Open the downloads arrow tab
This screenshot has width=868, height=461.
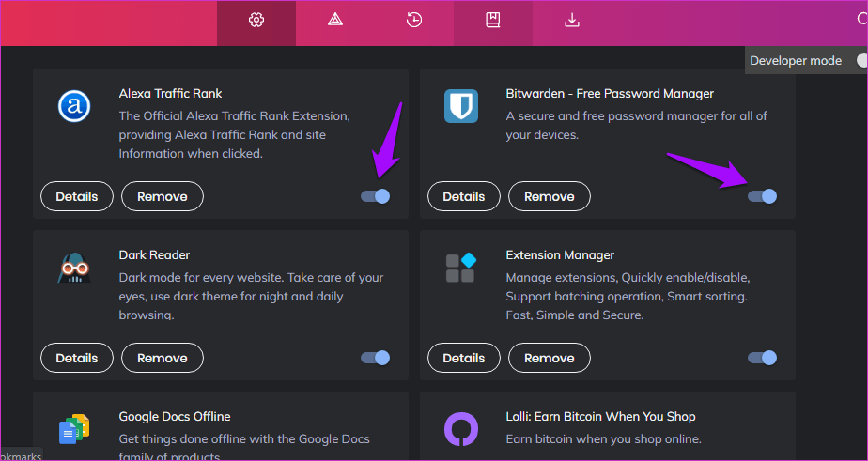click(571, 21)
